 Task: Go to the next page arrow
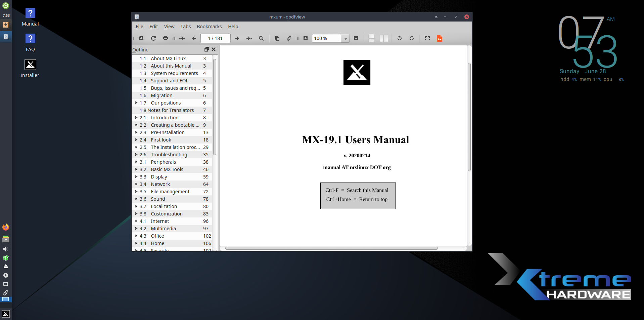point(237,38)
